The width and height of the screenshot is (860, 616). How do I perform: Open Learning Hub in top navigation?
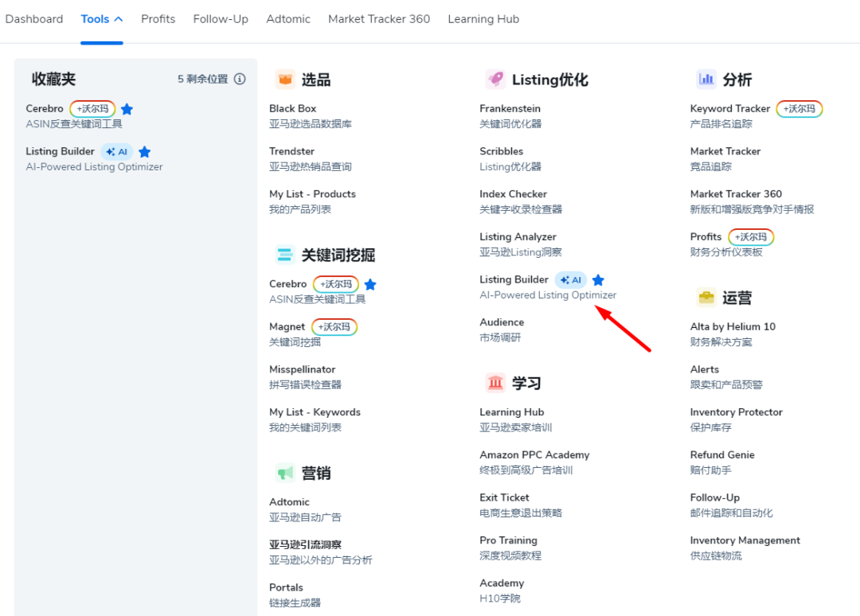[x=483, y=19]
